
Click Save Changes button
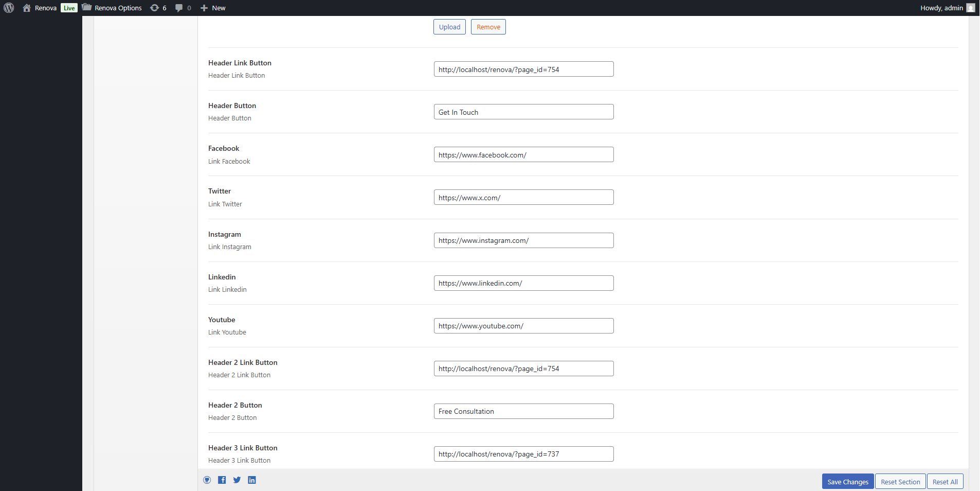pos(847,482)
